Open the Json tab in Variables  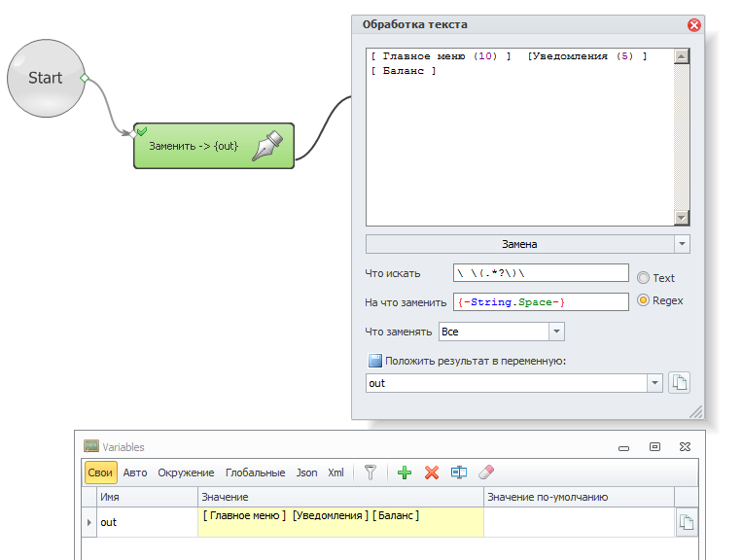coord(306,472)
